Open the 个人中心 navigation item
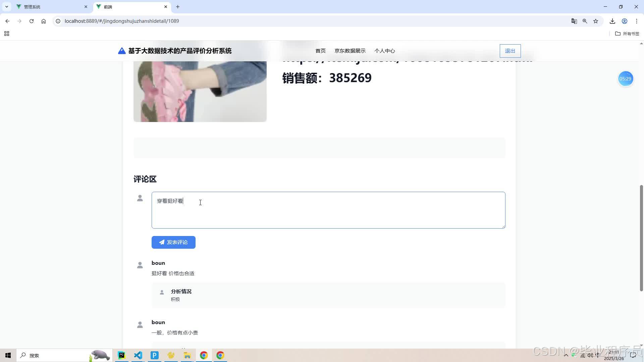Screen dimensions: 644x362 click(384, 51)
